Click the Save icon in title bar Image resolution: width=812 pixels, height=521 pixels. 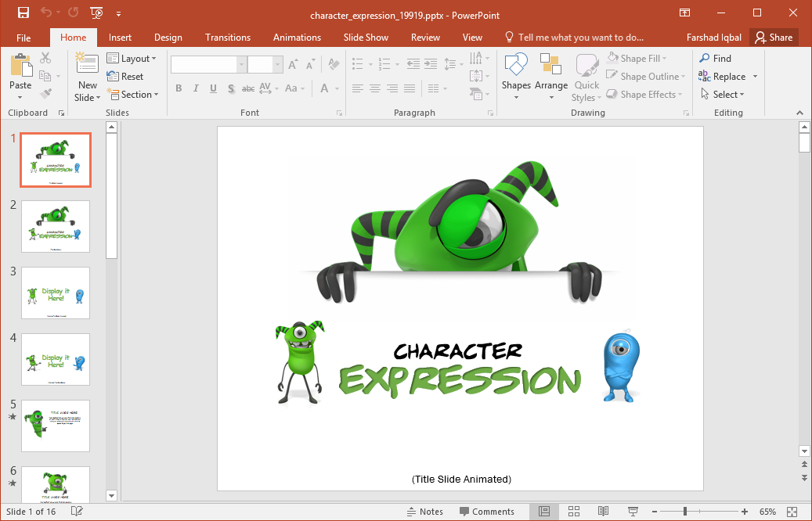(23, 13)
